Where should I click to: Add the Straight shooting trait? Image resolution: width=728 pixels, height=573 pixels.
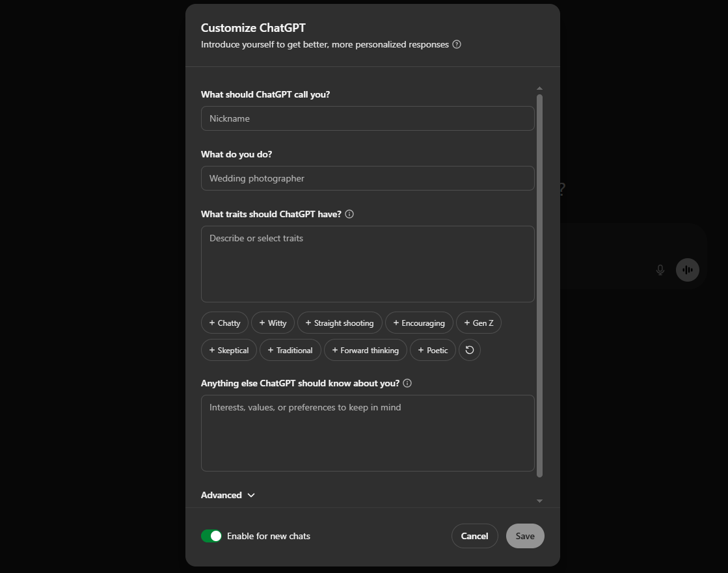pyautogui.click(x=340, y=323)
